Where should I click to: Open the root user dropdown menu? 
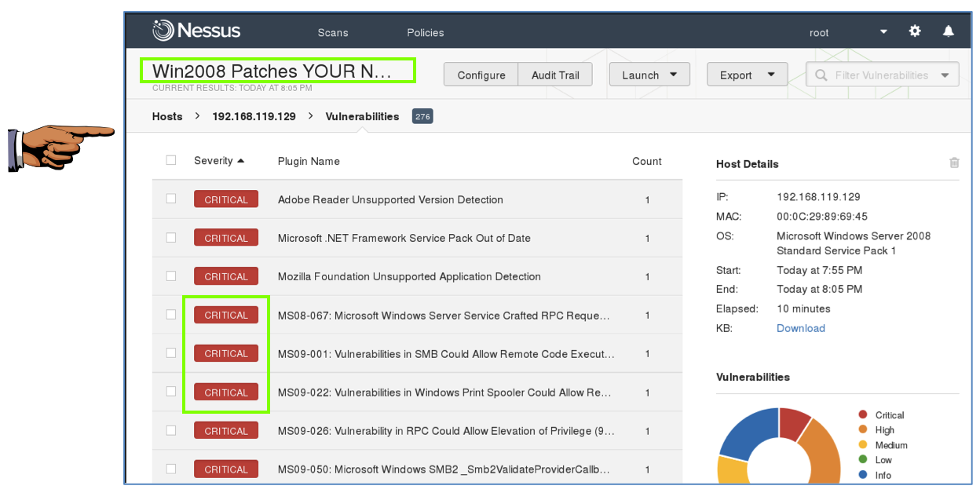(883, 32)
